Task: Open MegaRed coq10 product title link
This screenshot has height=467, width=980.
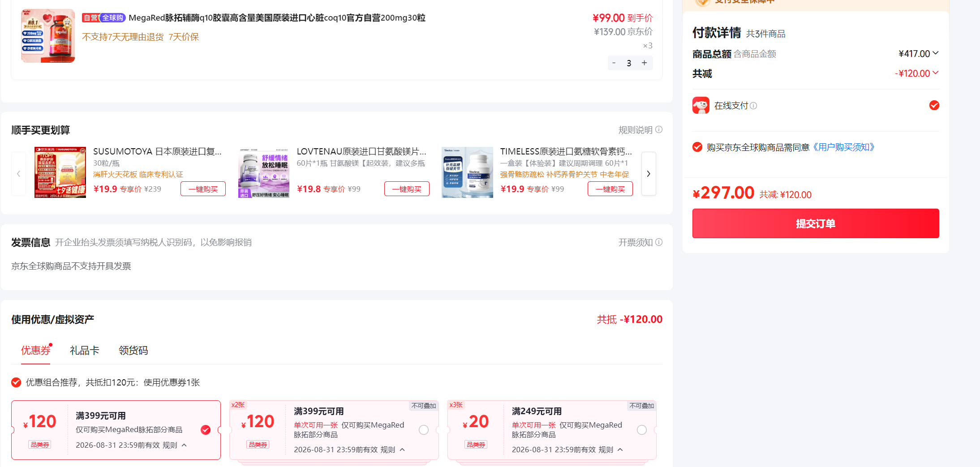Action: point(277,18)
